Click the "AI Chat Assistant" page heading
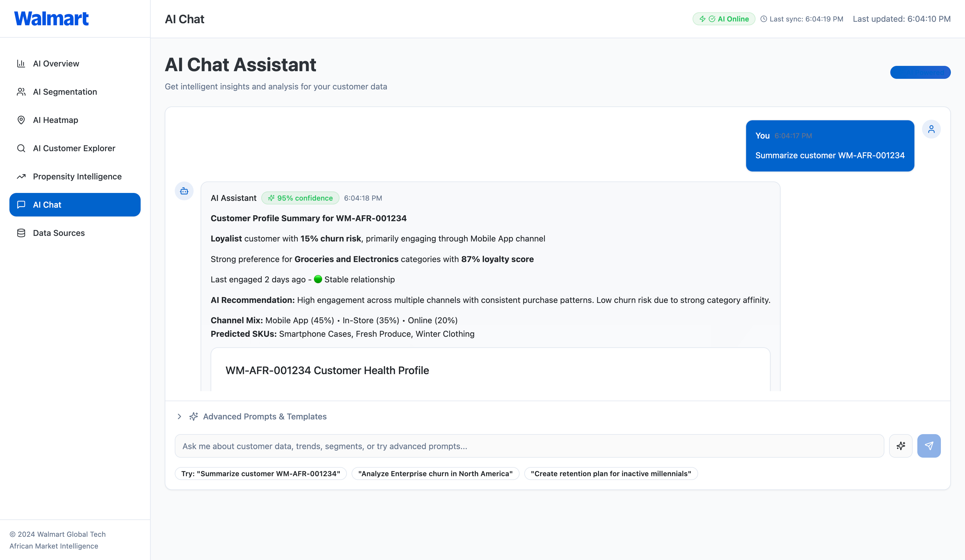The height and width of the screenshot is (560, 965). pyautogui.click(x=240, y=64)
